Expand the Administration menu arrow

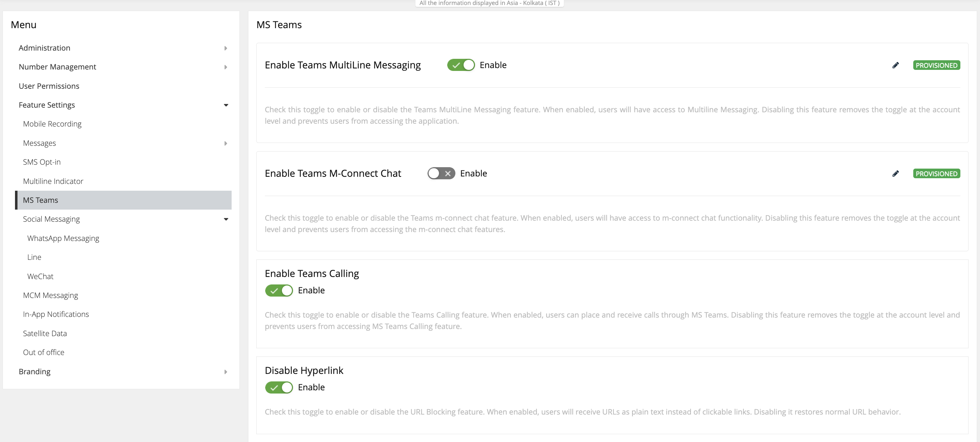click(x=226, y=48)
